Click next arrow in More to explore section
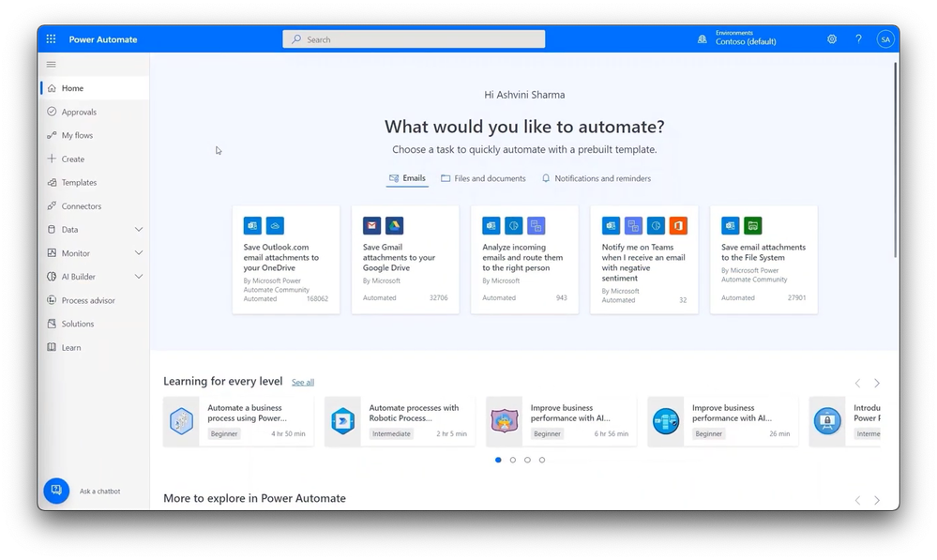The height and width of the screenshot is (560, 937). tap(877, 500)
